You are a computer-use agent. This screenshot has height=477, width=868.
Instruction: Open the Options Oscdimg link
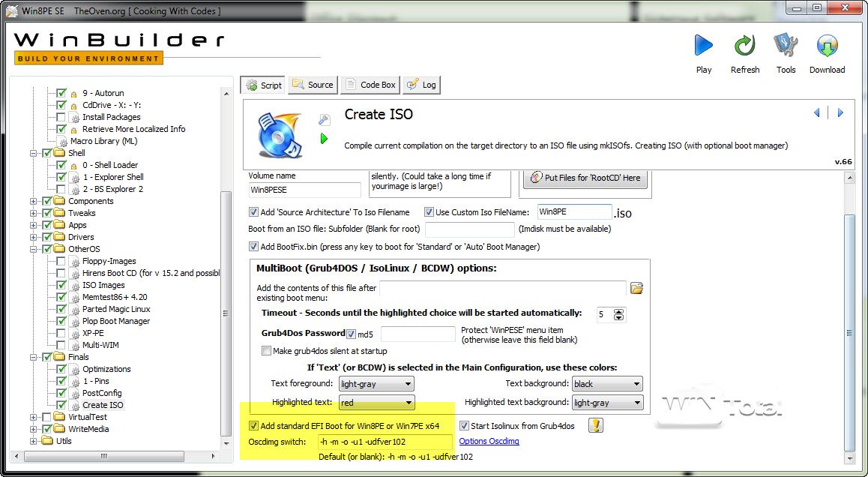point(489,441)
